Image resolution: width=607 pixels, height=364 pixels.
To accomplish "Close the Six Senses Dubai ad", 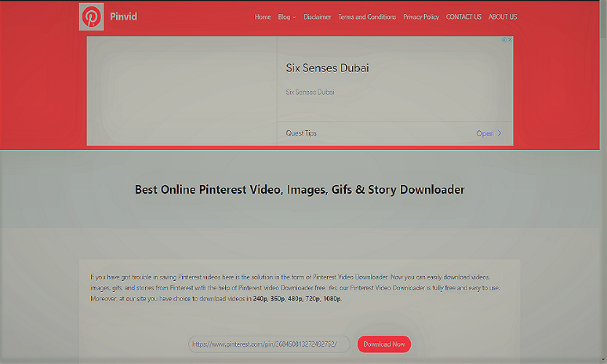I will (510, 39).
